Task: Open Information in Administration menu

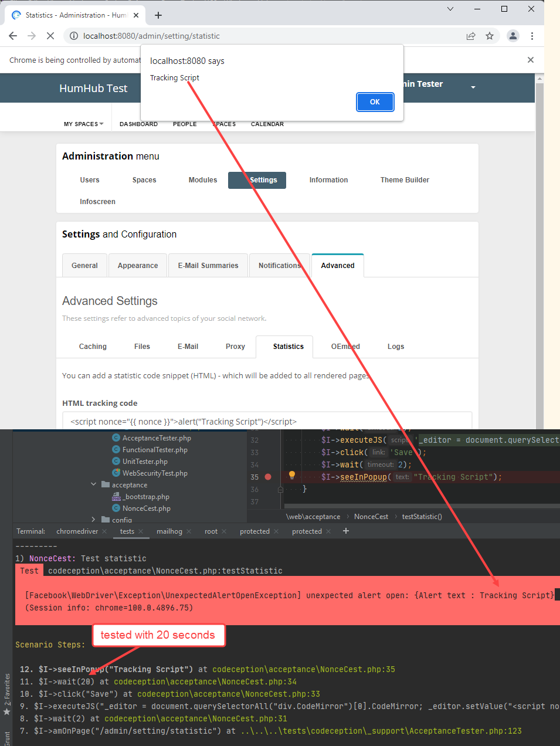Action: click(328, 180)
